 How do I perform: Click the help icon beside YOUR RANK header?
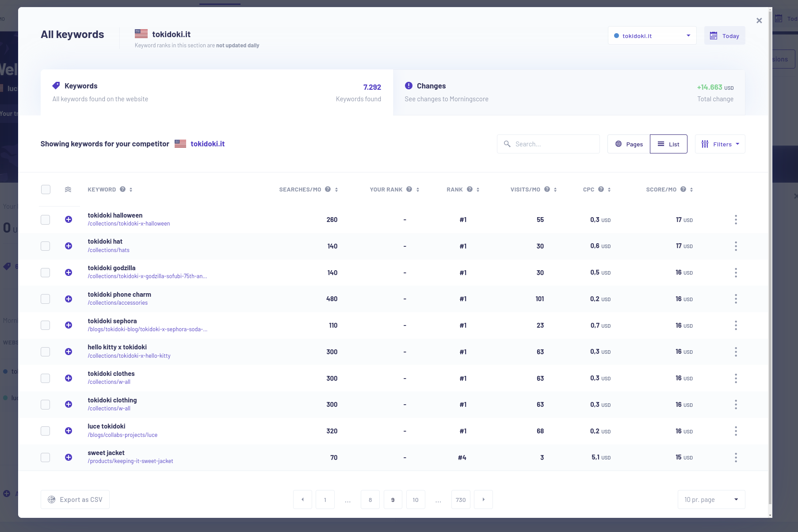(409, 189)
